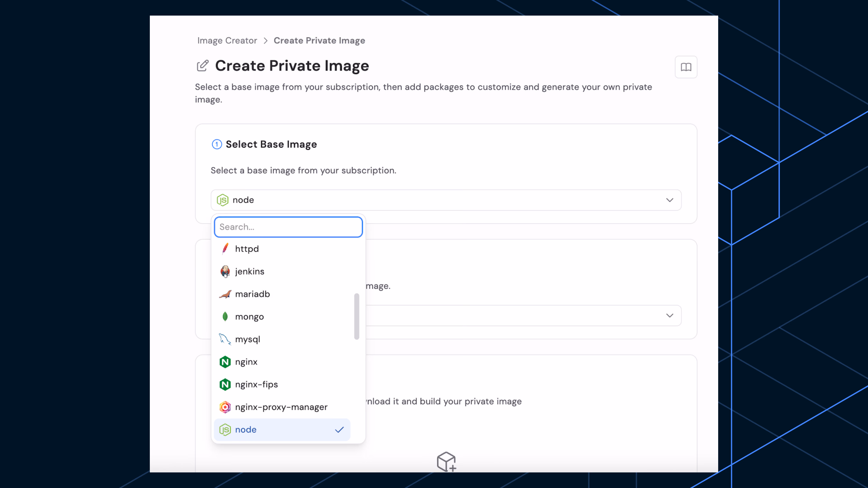Click the checkmark beside node option
This screenshot has width=868, height=488.
339,430
